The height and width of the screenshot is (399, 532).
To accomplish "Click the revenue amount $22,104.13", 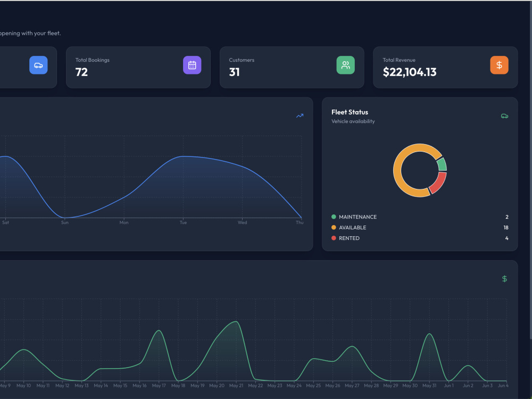I will point(410,72).
